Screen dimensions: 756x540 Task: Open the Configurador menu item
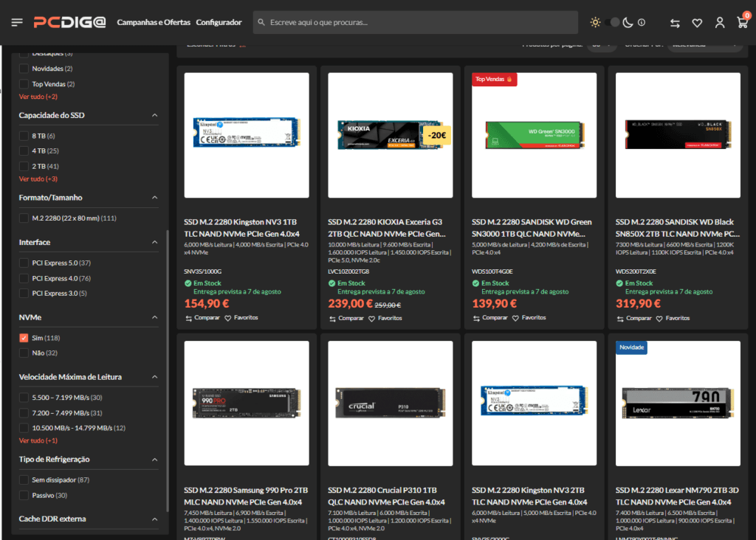(219, 22)
